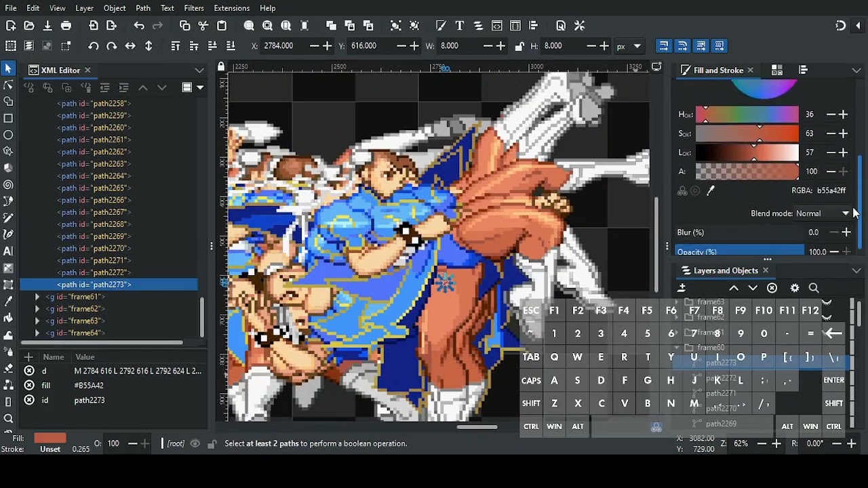Open the File menu
Screen dimensions: 868x488
(x=10, y=8)
